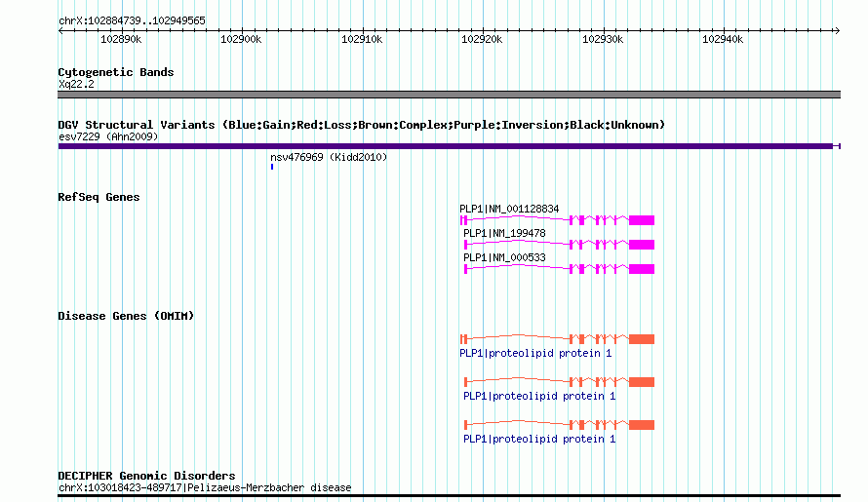868x502 pixels.
Task: Select the DGV Structural Variants track title
Action: pos(361,125)
